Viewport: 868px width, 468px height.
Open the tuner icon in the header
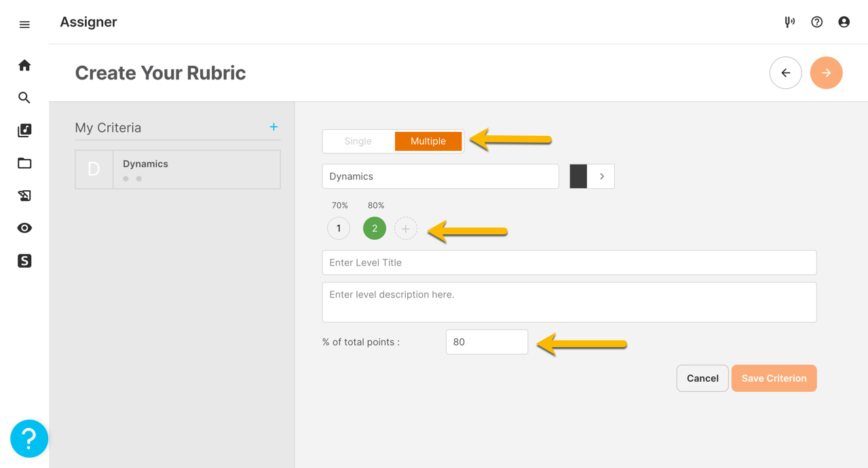(789, 22)
